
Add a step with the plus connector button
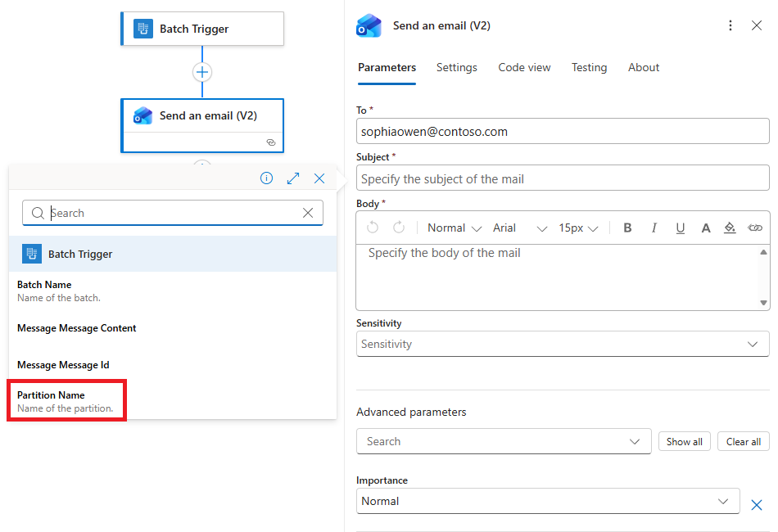[x=202, y=72]
